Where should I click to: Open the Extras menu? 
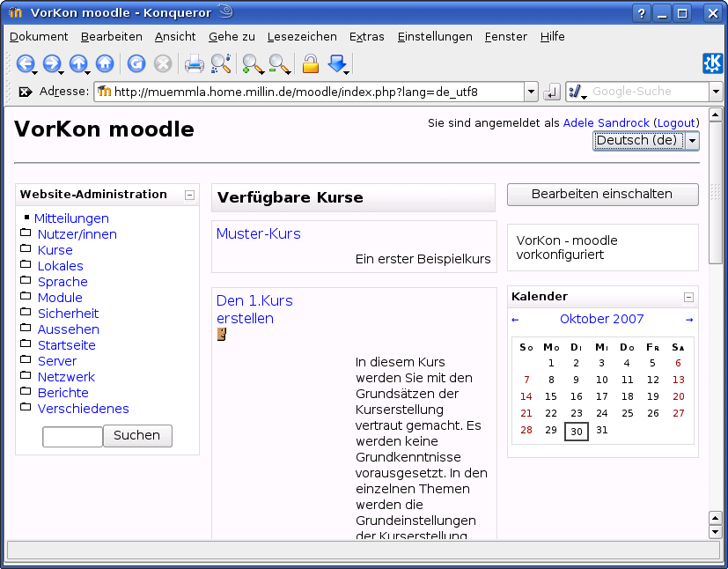click(367, 37)
